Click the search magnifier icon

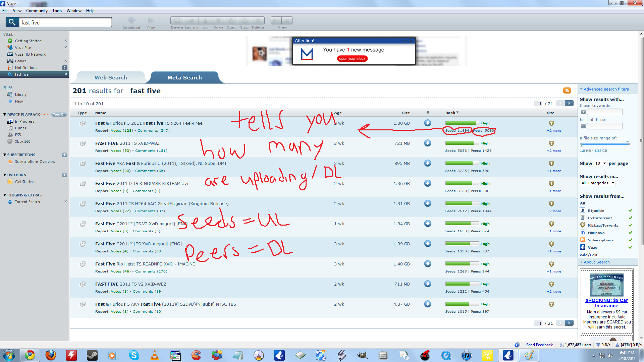tap(12, 22)
